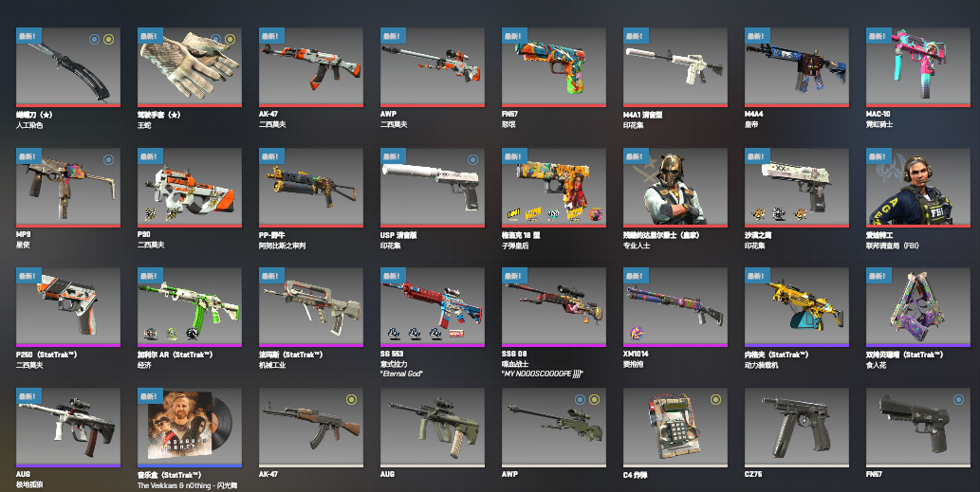Click the NAVI sticker on the Glock-18 item
The height and width of the screenshot is (492, 980).
click(514, 213)
